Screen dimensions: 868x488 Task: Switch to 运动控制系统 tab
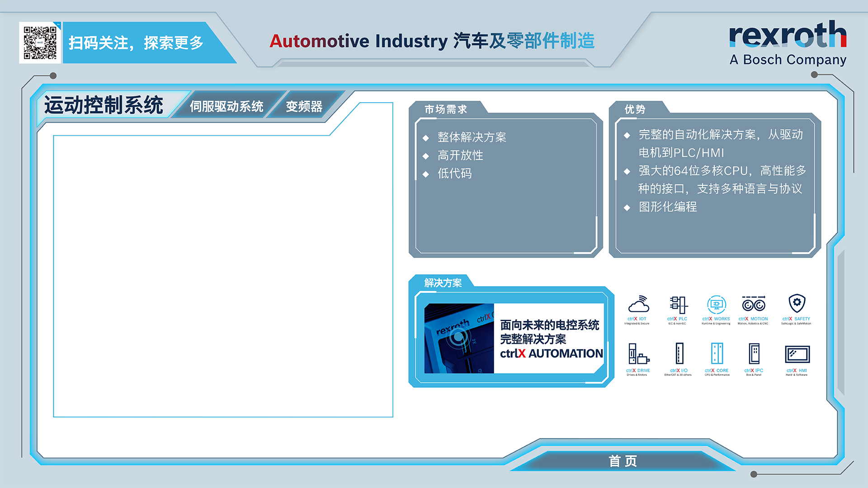(x=104, y=105)
